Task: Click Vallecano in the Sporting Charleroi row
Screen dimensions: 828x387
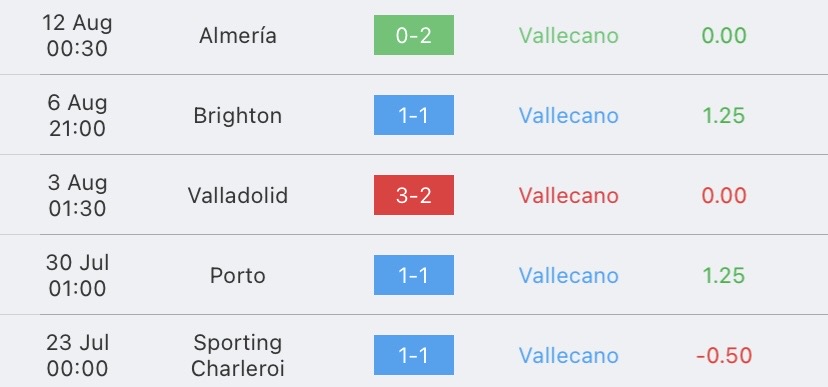Action: click(568, 355)
